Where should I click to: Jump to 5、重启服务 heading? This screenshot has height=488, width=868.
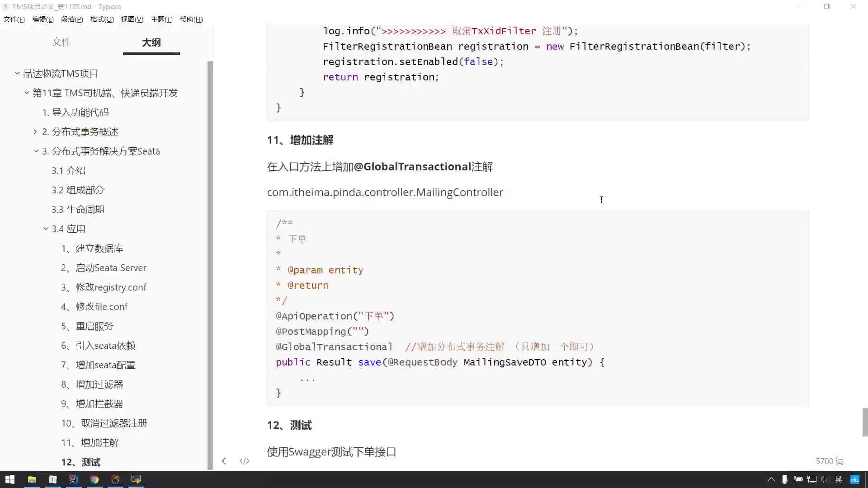click(x=87, y=326)
